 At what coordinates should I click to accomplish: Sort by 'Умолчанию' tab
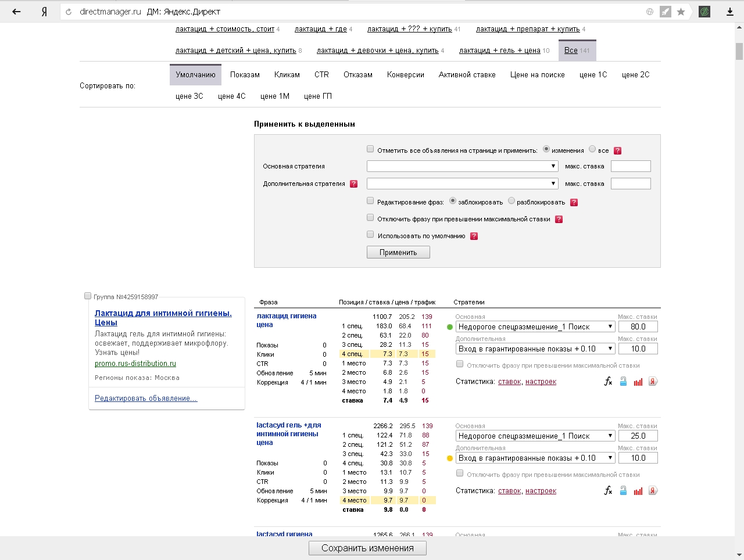[195, 74]
